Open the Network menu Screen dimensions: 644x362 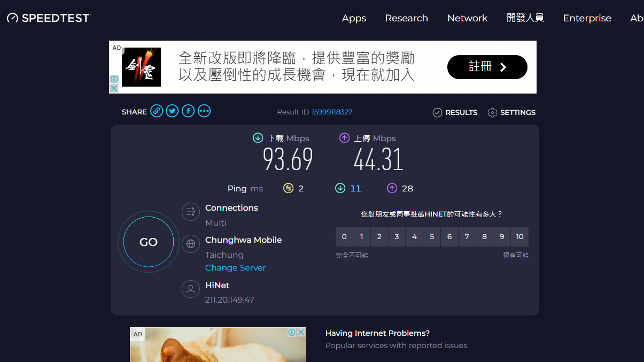pyautogui.click(x=467, y=18)
